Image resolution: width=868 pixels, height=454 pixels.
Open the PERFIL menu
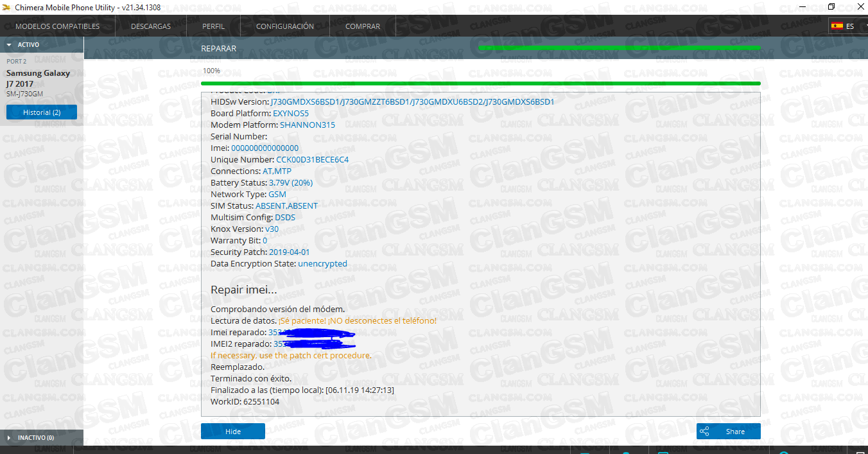[x=213, y=26]
